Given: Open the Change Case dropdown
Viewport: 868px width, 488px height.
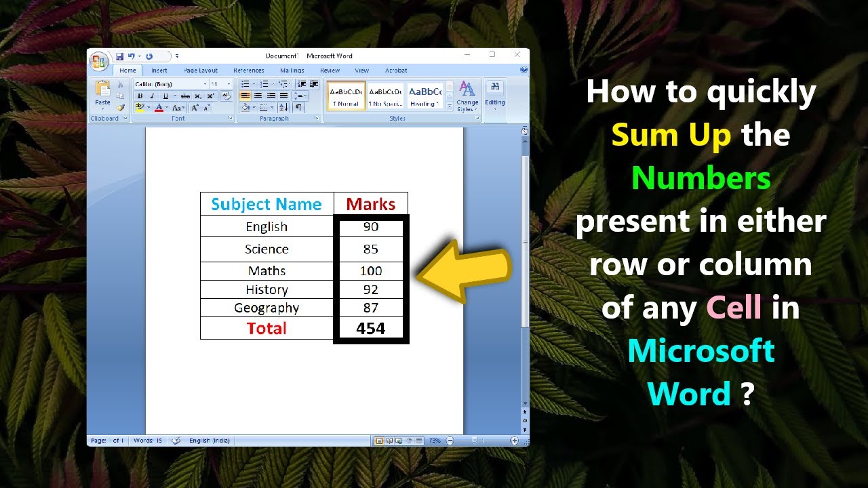Looking at the screenshot, I should tap(178, 108).
